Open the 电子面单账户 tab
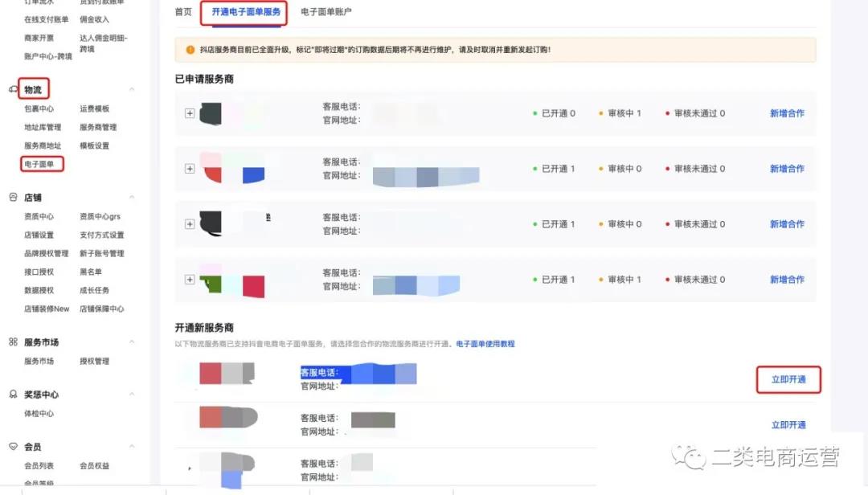Image resolution: width=868 pixels, height=495 pixels. point(325,12)
